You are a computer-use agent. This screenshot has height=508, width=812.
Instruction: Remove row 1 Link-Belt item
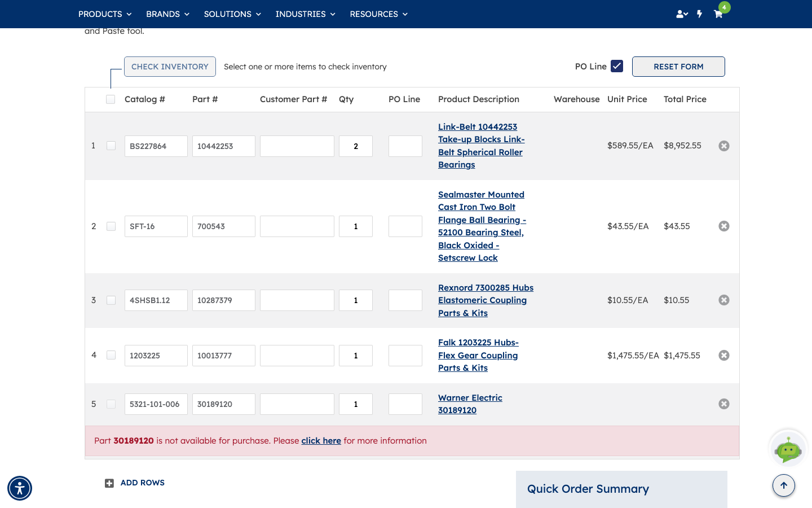pos(724,146)
